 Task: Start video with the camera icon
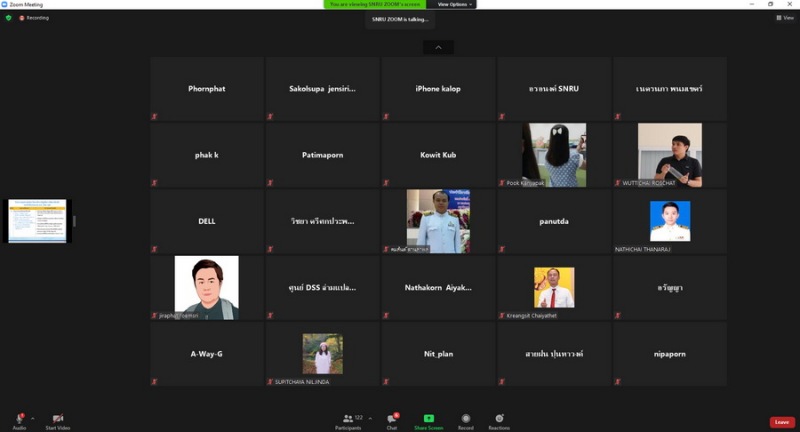click(x=58, y=418)
